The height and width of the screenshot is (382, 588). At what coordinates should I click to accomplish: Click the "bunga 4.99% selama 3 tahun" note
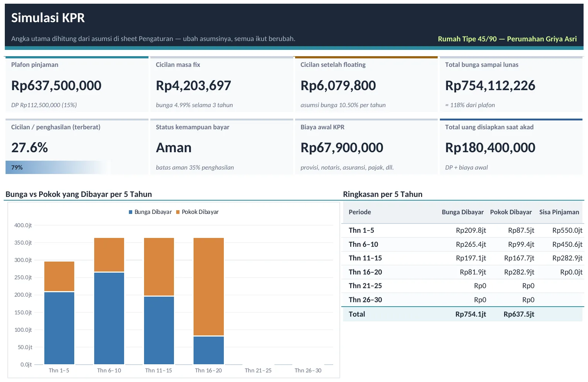tap(194, 105)
